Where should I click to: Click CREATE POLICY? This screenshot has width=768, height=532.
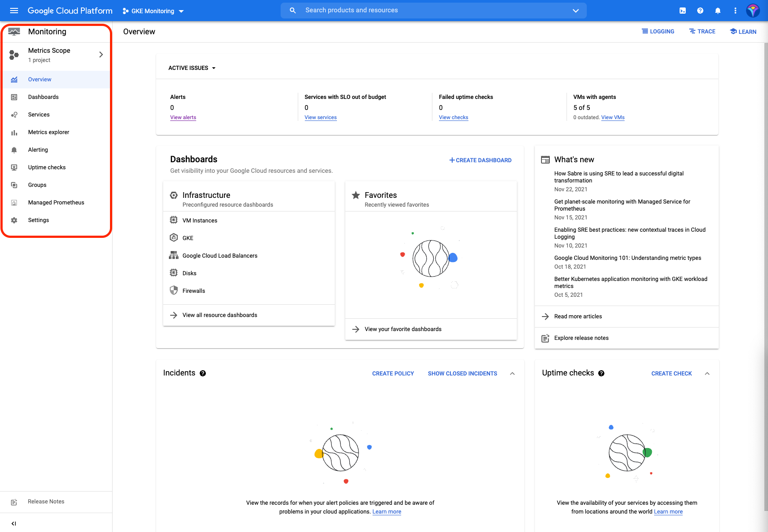tap(393, 374)
